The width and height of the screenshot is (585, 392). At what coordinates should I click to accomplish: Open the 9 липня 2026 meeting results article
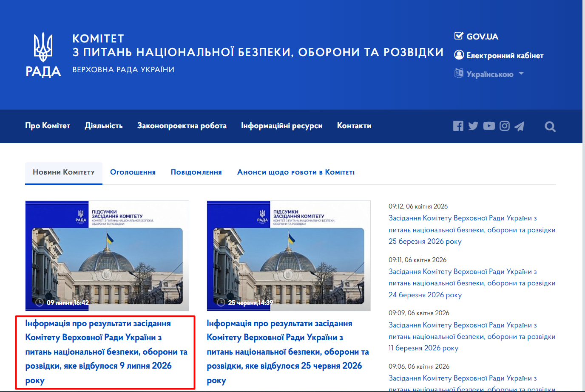point(106,352)
